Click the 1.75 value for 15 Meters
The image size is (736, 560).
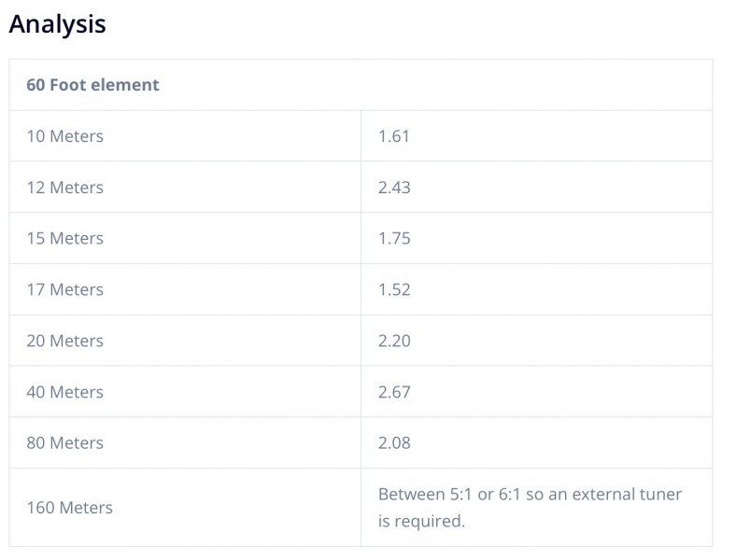pyautogui.click(x=394, y=239)
